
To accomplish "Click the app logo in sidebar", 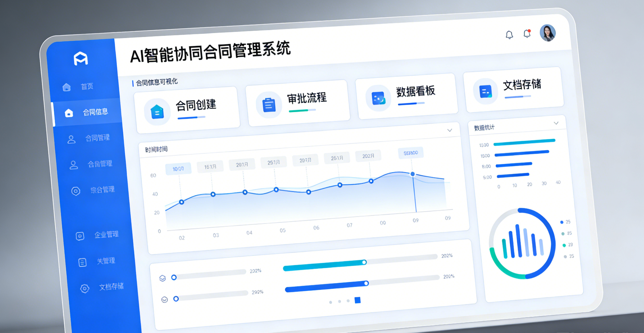I will pos(81,58).
